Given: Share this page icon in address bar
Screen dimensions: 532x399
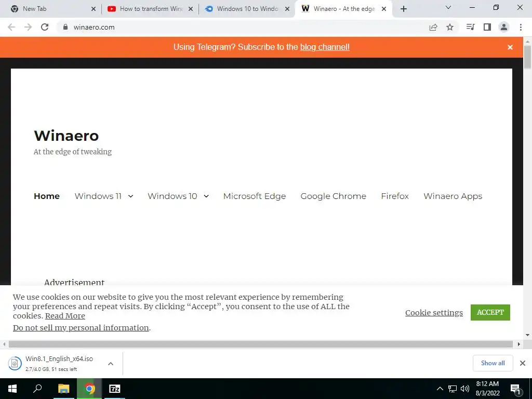Looking at the screenshot, I should (x=433, y=27).
